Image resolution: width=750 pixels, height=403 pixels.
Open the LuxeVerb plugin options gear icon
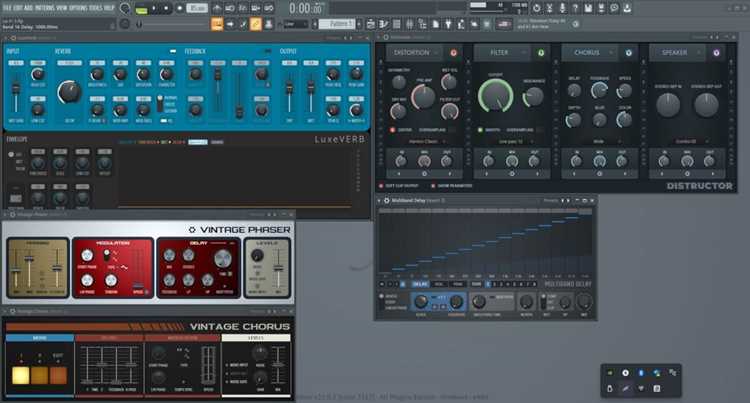(x=13, y=38)
